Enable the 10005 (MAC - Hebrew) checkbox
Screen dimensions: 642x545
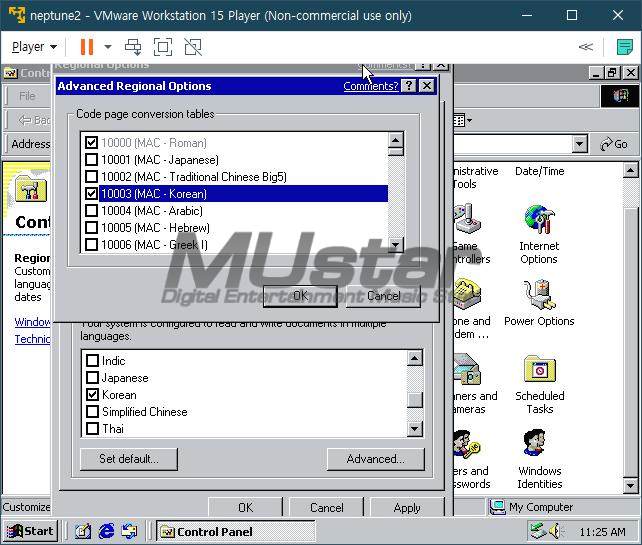91,228
